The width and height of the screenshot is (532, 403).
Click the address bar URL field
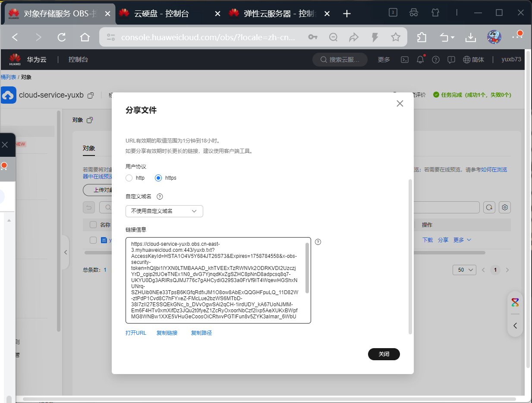click(208, 38)
